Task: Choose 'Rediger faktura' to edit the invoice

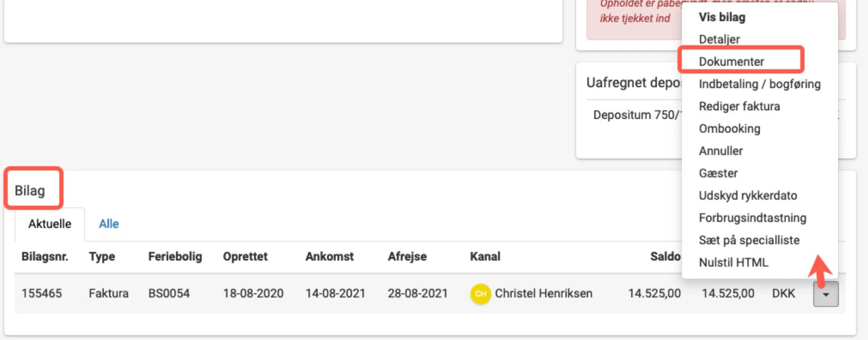Action: click(x=739, y=106)
